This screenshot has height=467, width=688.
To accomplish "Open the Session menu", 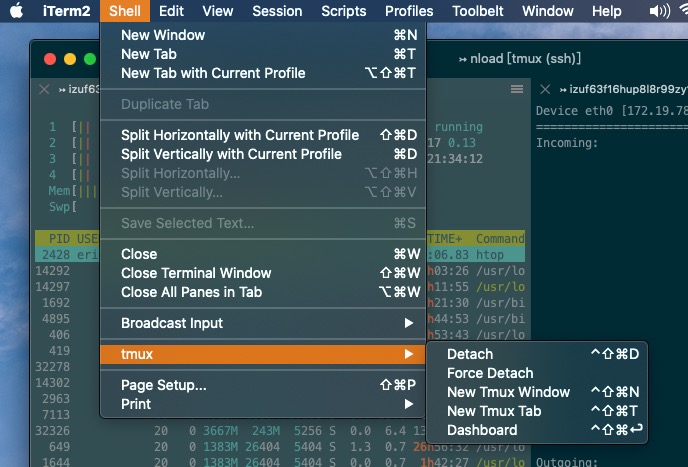I will coord(277,11).
